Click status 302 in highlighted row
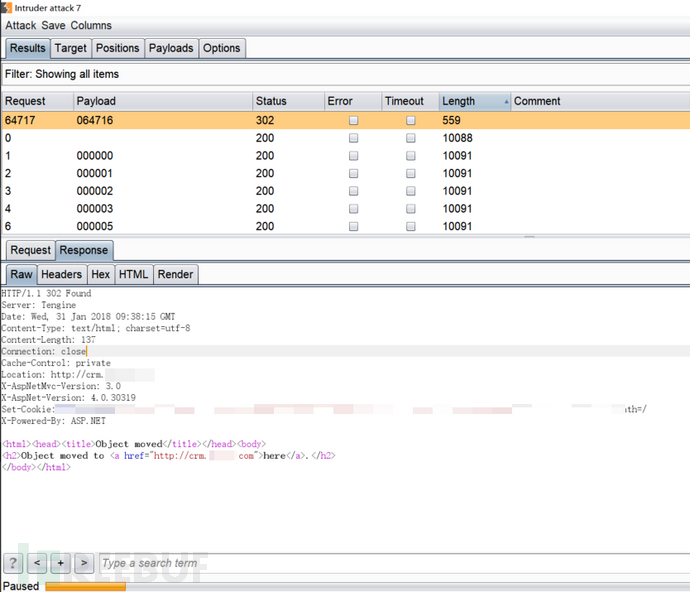690x592 pixels. (x=265, y=120)
